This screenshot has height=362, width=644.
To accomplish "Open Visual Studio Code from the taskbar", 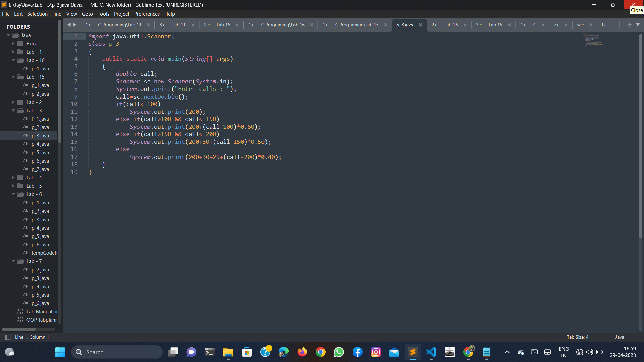I will pyautogui.click(x=431, y=352).
